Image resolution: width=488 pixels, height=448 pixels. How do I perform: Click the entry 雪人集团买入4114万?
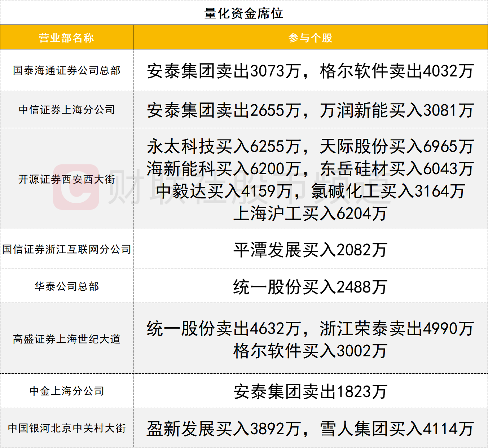(x=397, y=429)
